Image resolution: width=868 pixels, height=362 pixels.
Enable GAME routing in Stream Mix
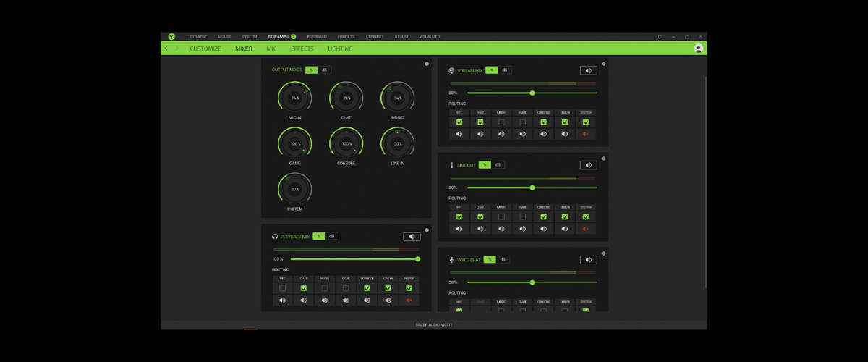(522, 122)
